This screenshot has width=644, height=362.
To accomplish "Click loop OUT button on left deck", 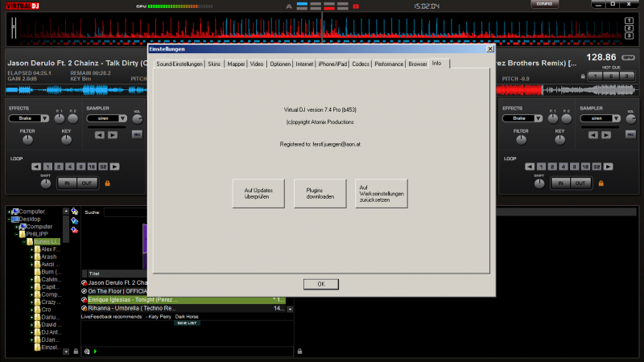I will (87, 183).
